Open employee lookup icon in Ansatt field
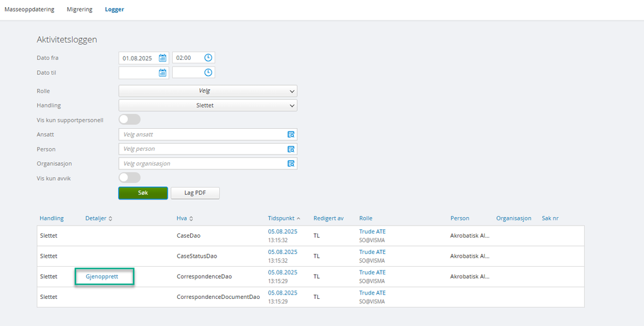Viewport: 644px width, 326px height. tap(291, 134)
